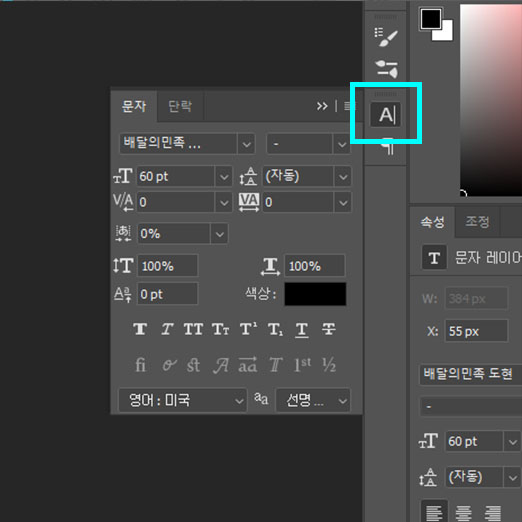
Task: Click 배달의민족 도현 font field in Properties
Action: 470,374
